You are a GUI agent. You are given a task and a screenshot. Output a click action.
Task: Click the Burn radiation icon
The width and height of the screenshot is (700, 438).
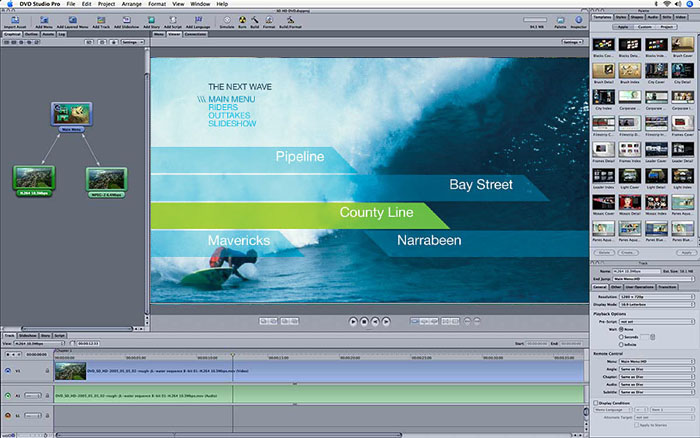click(242, 20)
